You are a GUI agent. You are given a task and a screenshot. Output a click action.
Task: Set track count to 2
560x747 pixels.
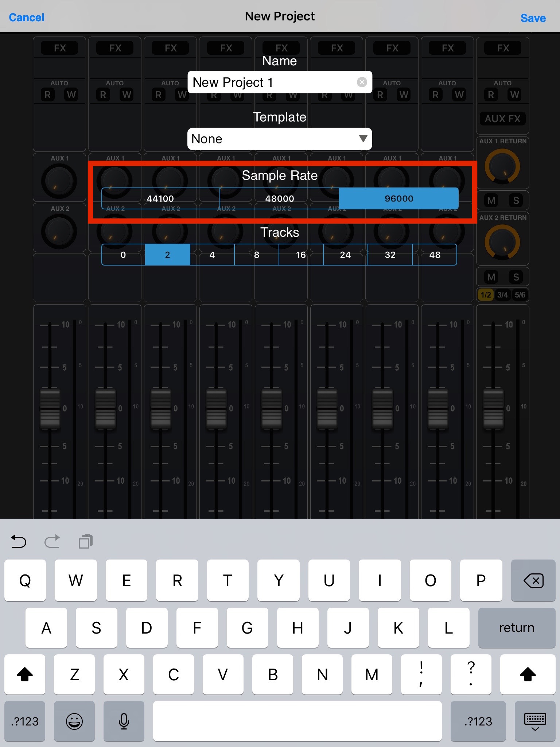pos(168,255)
